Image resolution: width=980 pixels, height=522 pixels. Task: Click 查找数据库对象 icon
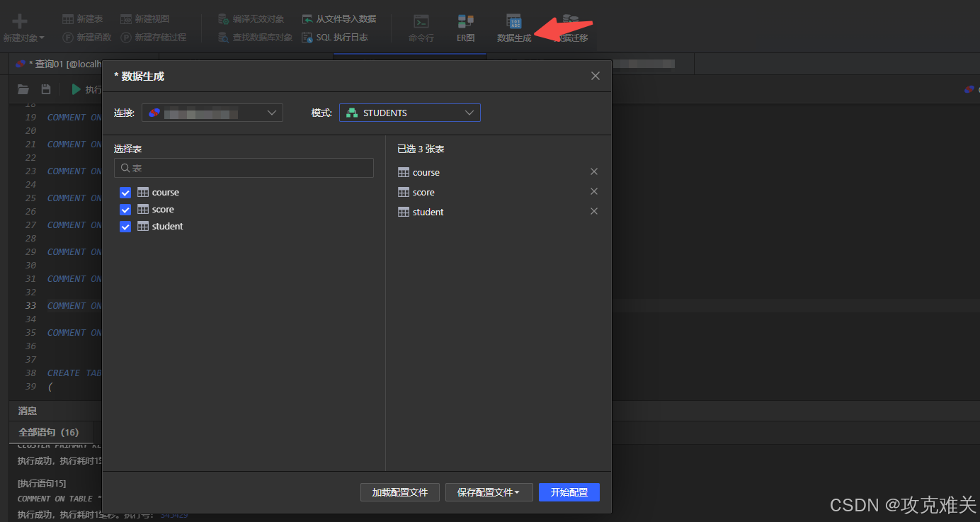(x=255, y=38)
